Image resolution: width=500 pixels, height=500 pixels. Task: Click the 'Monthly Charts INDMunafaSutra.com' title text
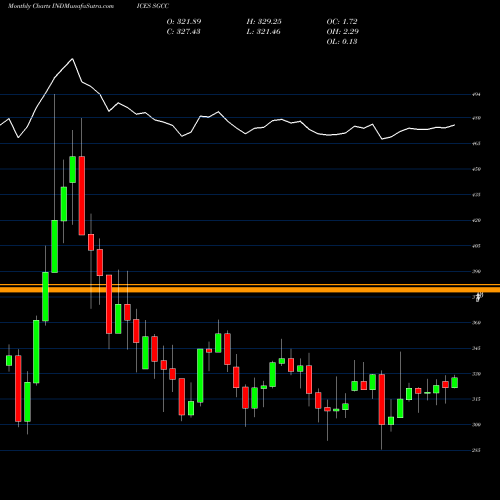point(61,6)
